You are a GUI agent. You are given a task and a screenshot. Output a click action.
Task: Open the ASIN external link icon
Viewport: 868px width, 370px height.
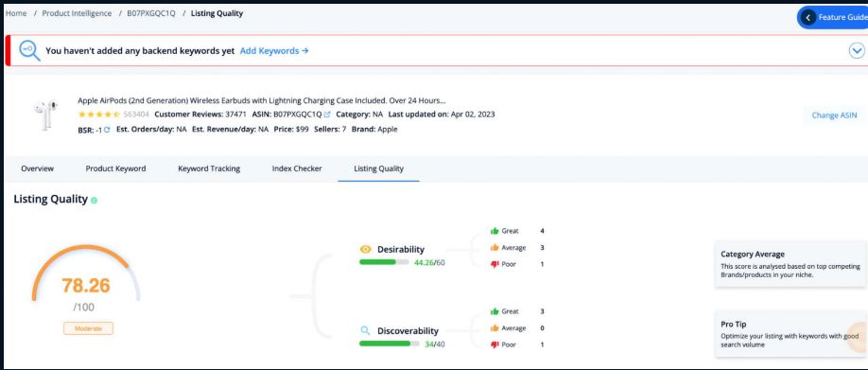[x=327, y=115]
